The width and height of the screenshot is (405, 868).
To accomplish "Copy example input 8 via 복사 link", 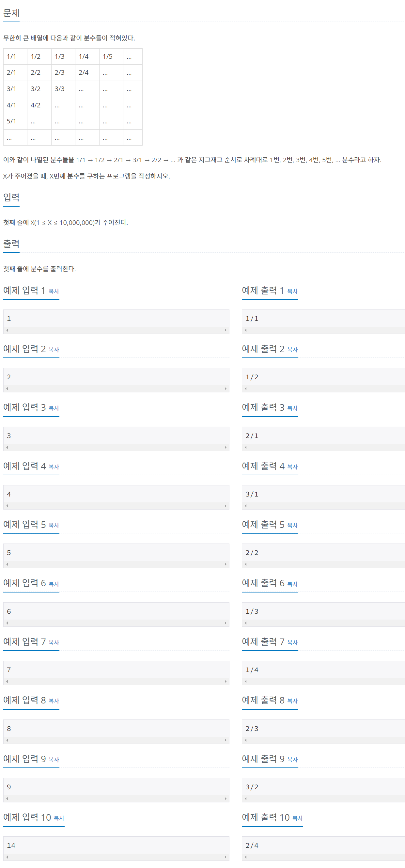I will coord(54,701).
